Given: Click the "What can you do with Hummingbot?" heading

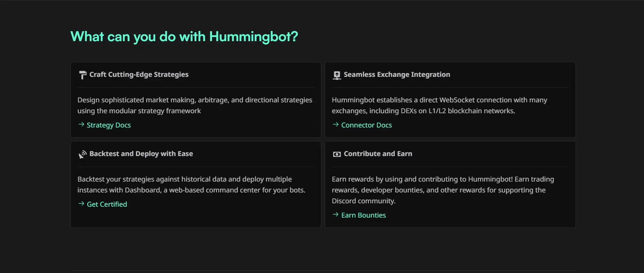Looking at the screenshot, I should coord(184,37).
